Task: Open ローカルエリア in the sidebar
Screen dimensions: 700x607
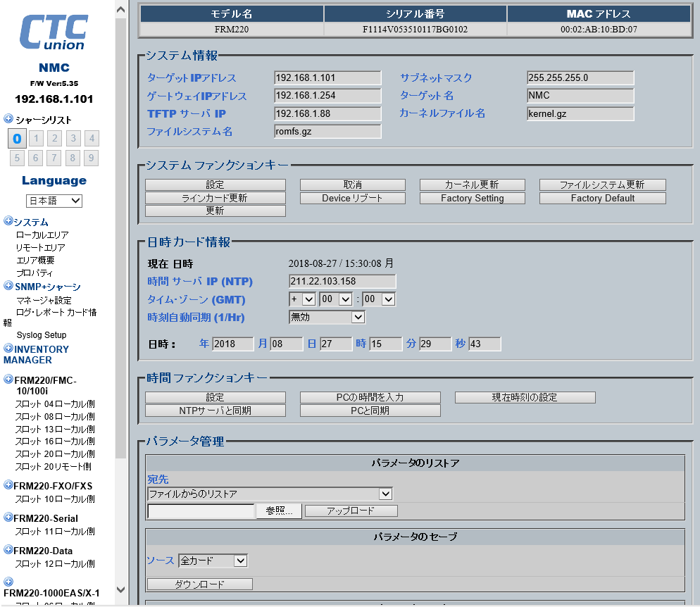Action: 42,234
